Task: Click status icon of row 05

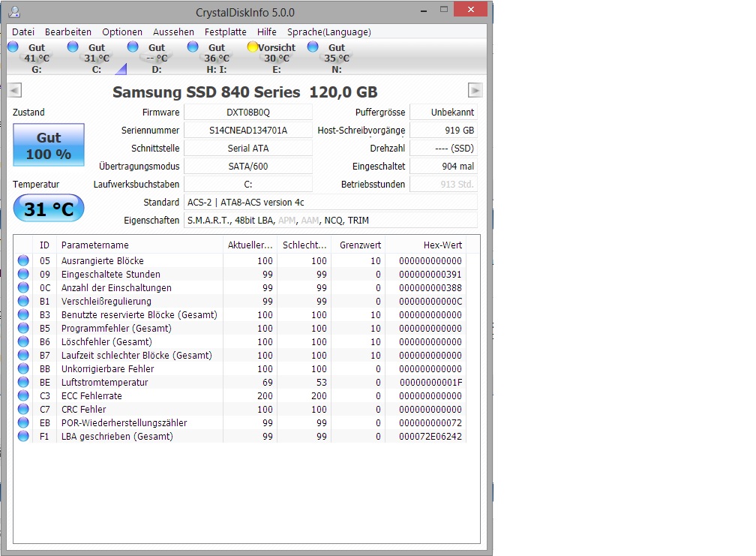Action: tap(23, 260)
